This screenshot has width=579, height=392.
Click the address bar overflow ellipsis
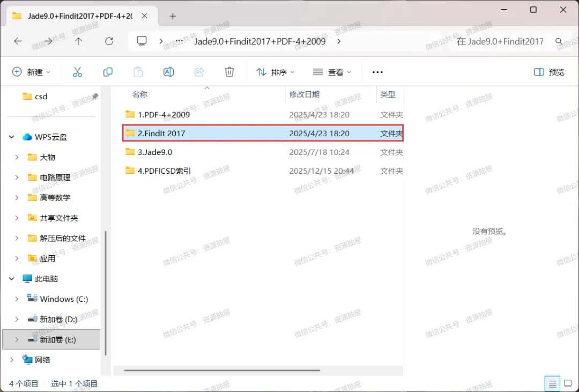(179, 41)
